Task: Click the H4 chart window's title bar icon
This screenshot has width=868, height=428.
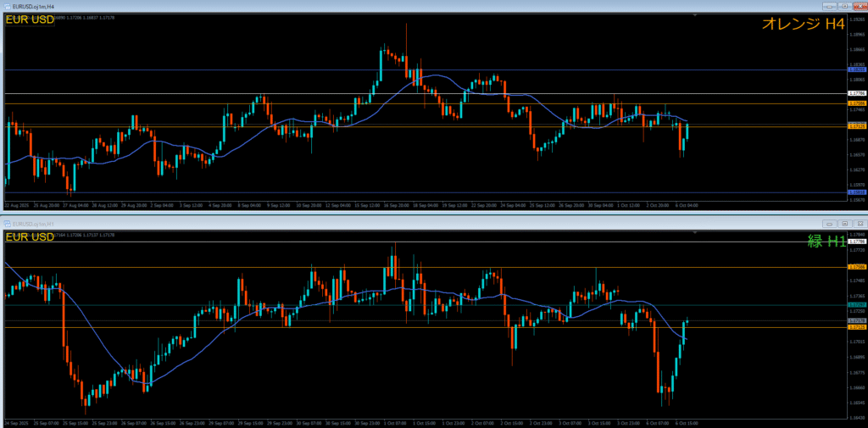Action: (7, 5)
